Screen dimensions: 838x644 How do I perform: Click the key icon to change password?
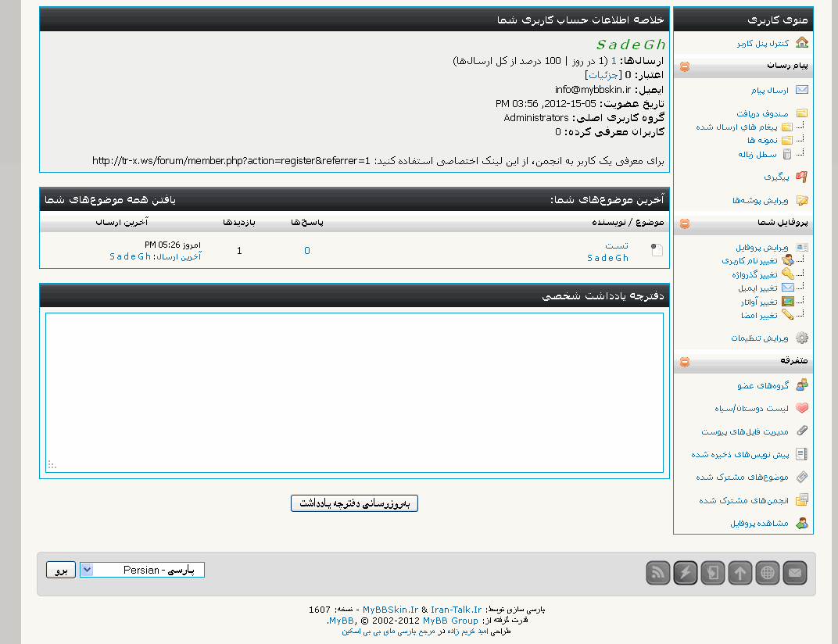point(787,274)
